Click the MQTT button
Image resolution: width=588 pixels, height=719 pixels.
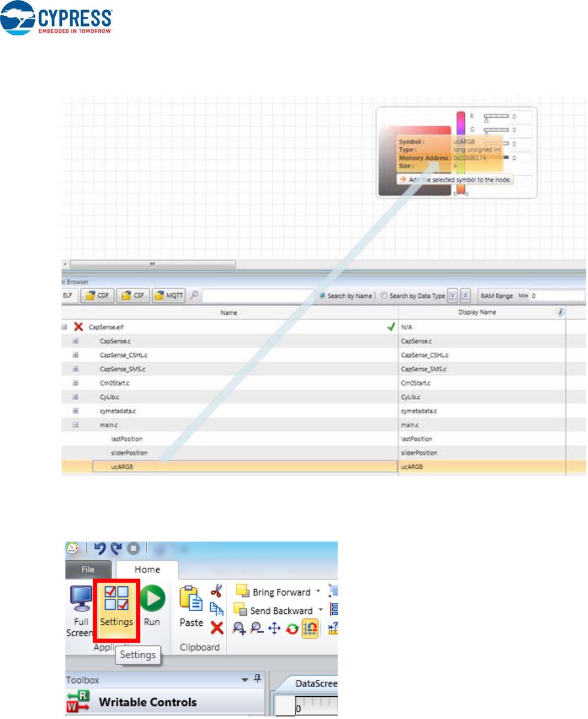(x=169, y=296)
